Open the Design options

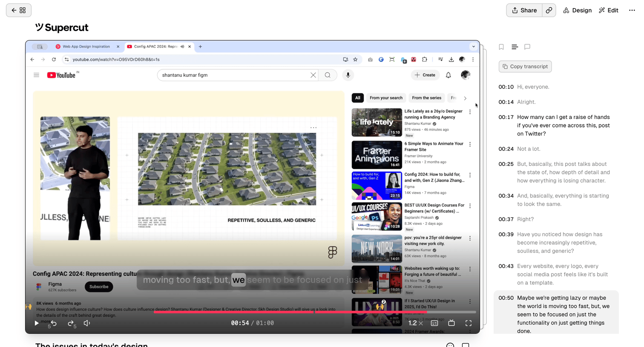[x=577, y=10]
